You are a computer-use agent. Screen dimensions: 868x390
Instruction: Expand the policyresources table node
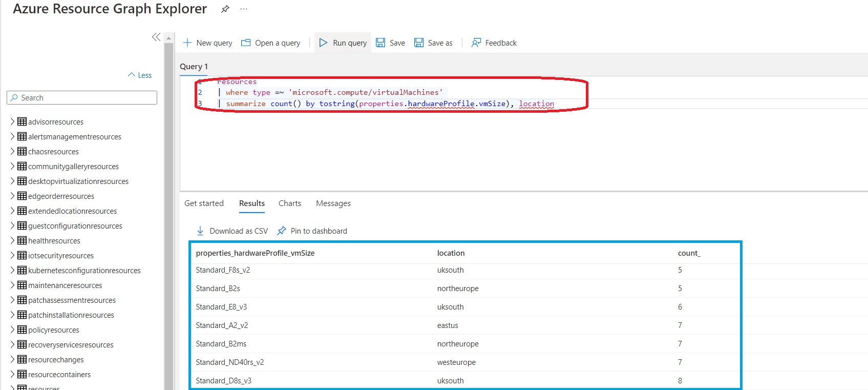coord(12,330)
